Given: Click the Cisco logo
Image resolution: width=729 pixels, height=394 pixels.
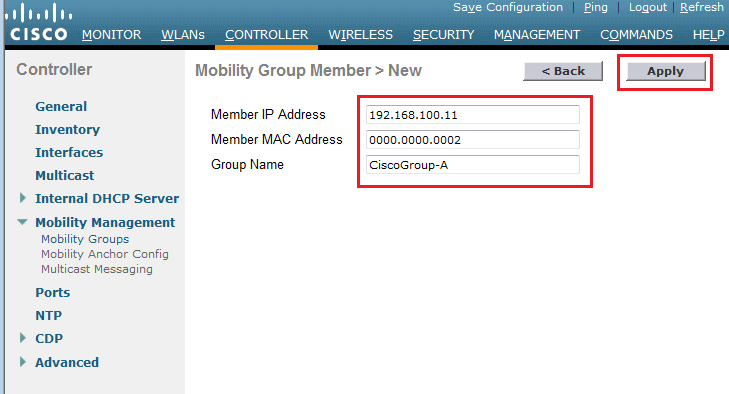Looking at the screenshot, I should 38,22.
